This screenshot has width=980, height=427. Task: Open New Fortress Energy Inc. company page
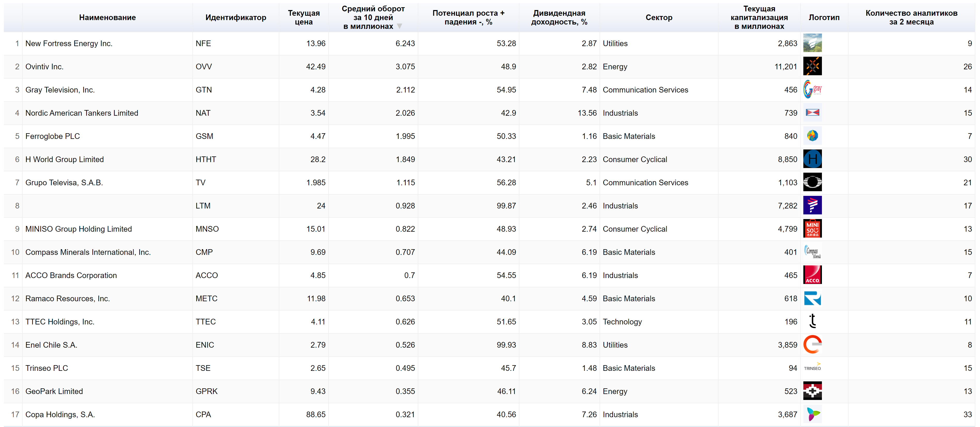(69, 43)
